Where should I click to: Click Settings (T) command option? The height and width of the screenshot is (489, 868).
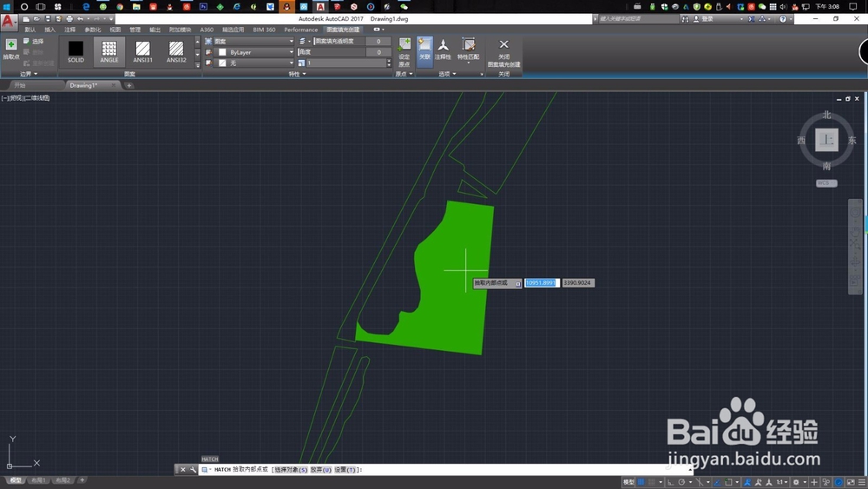(346, 470)
